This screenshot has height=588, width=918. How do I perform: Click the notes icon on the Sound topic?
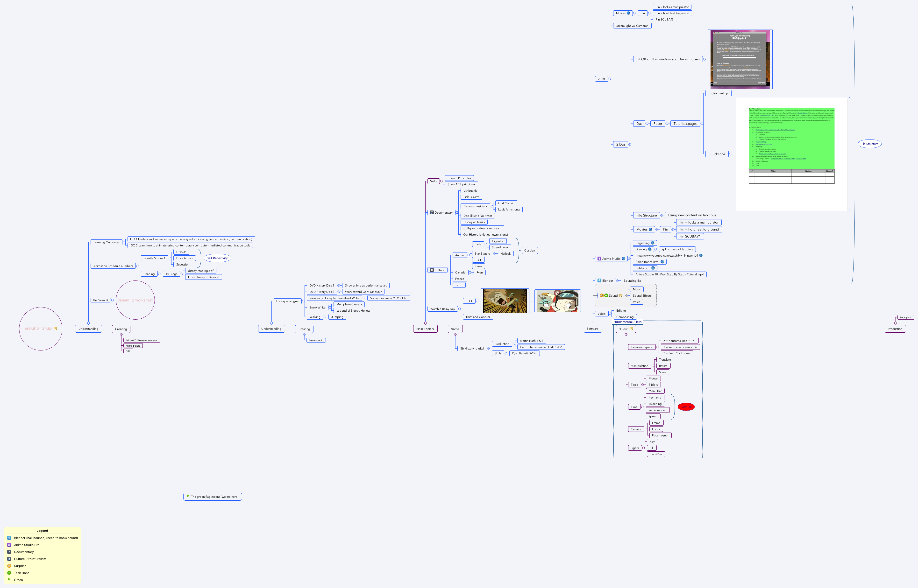[621, 296]
